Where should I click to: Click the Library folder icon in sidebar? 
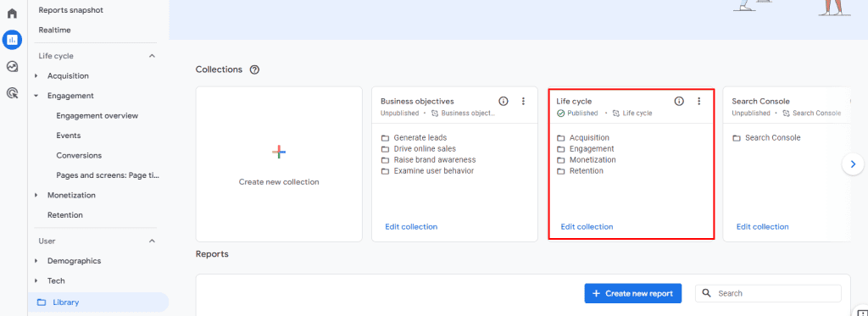click(x=42, y=302)
